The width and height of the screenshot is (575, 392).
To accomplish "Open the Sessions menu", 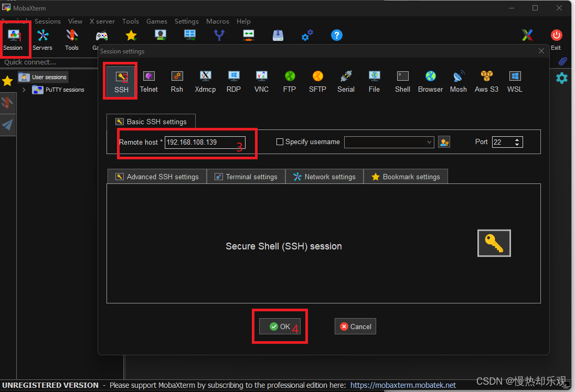I will click(x=48, y=21).
